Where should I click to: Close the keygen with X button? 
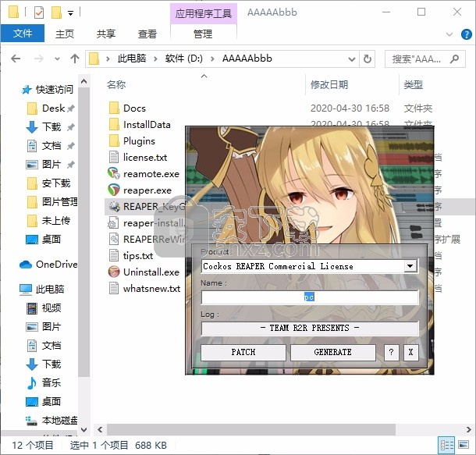[410, 352]
